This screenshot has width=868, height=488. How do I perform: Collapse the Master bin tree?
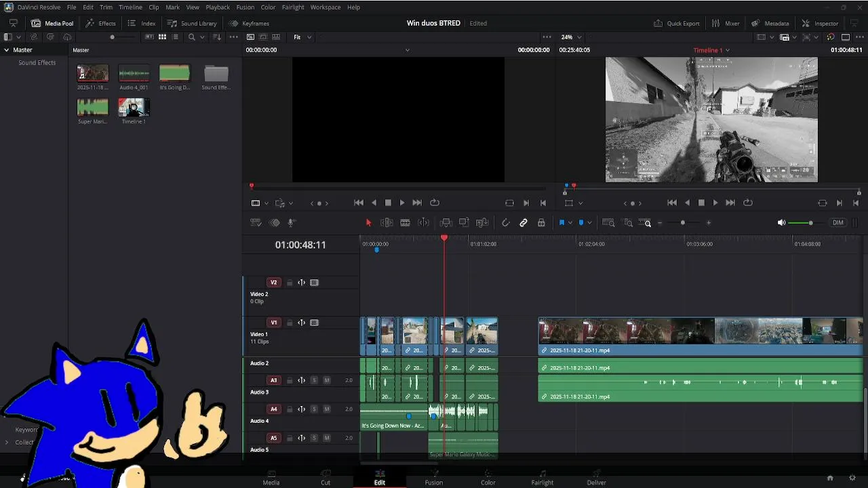pyautogui.click(x=7, y=50)
